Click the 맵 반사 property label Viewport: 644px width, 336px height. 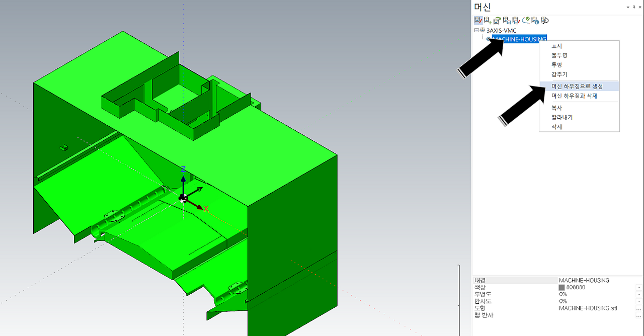point(484,315)
